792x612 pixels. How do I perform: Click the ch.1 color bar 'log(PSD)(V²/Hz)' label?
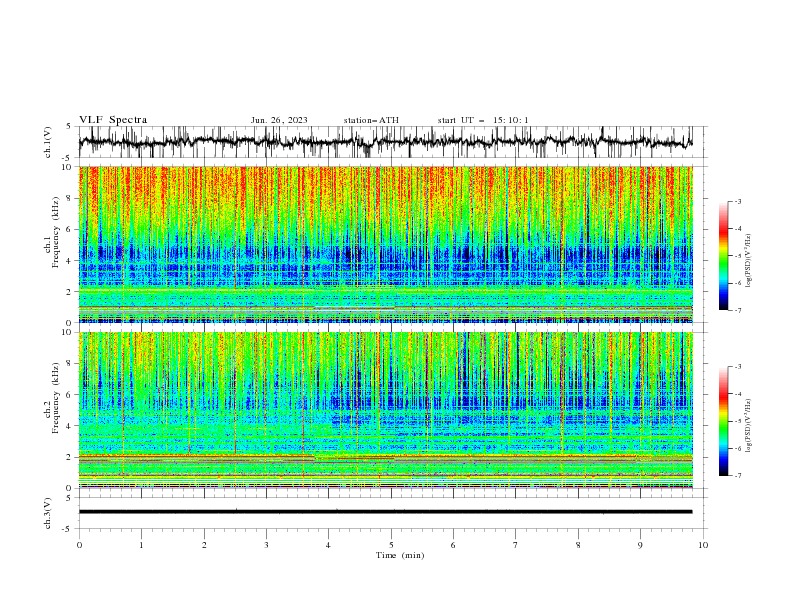[x=749, y=261]
